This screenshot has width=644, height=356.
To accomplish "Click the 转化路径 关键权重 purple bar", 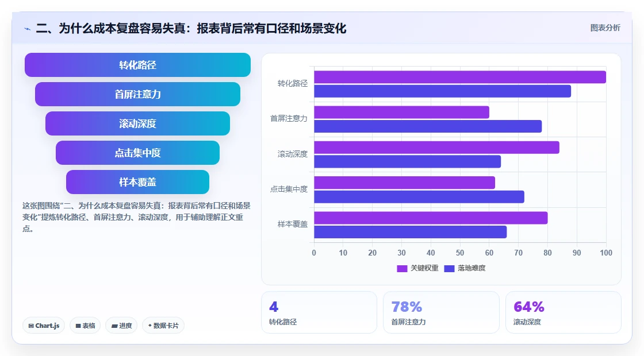I will click(x=460, y=77).
